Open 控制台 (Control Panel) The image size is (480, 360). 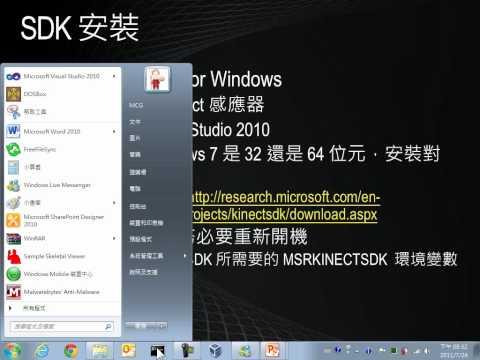pyautogui.click(x=137, y=207)
